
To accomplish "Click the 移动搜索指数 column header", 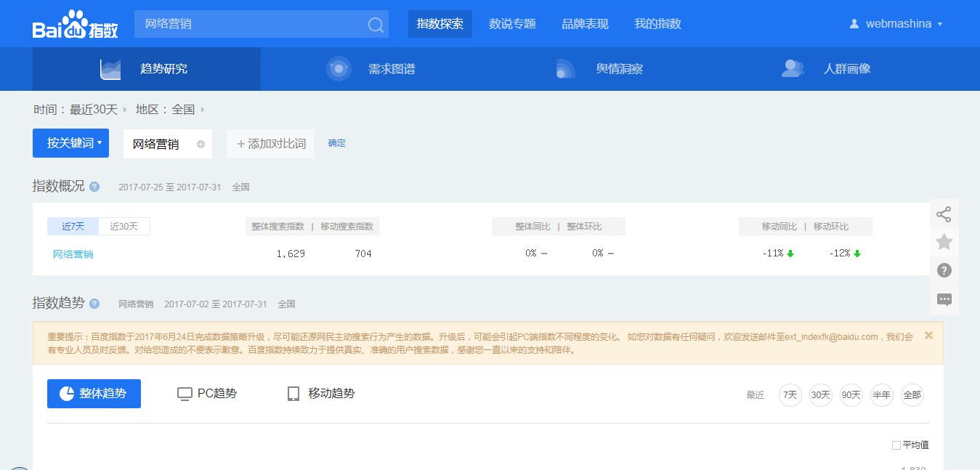I will [347, 227].
